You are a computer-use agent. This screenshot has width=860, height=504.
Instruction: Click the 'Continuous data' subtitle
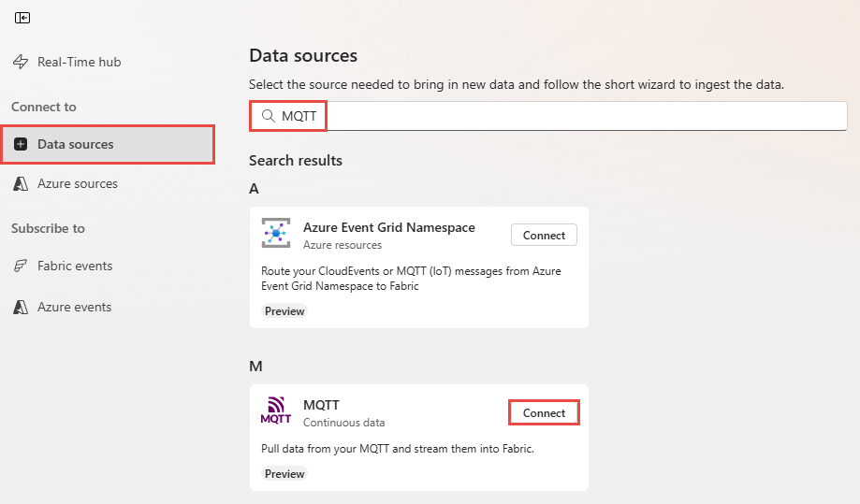tap(343, 423)
